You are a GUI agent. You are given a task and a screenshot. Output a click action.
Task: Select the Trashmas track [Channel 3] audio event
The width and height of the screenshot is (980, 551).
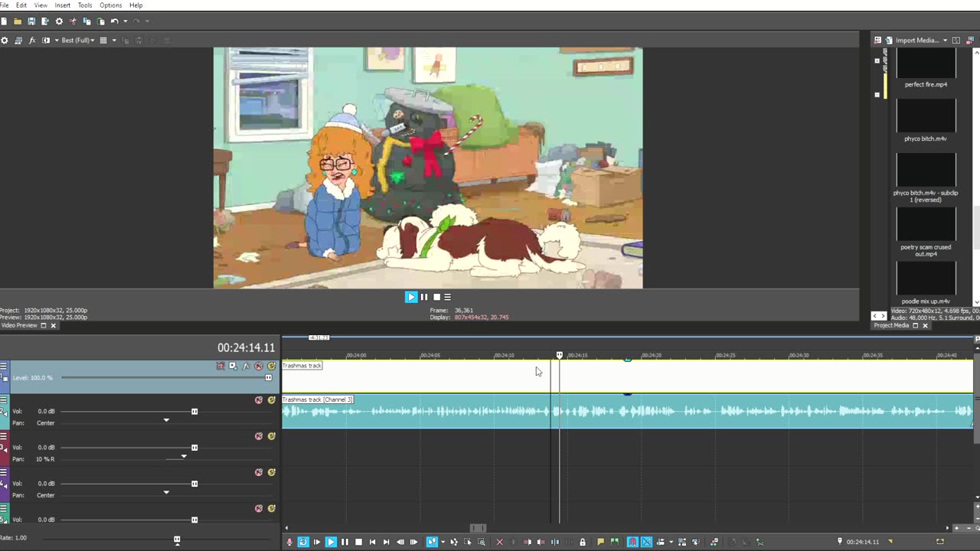point(628,411)
